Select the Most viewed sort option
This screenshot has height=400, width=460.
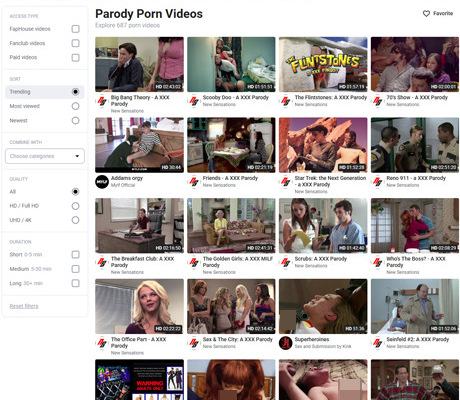point(76,106)
